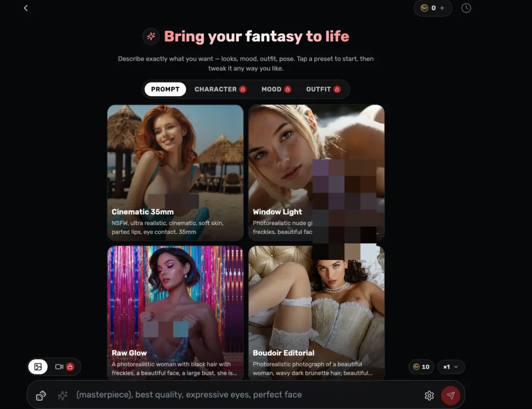Viewport: 532px width, 409px height.
Task: Open the locked CHARACTER tab
Action: pos(220,89)
